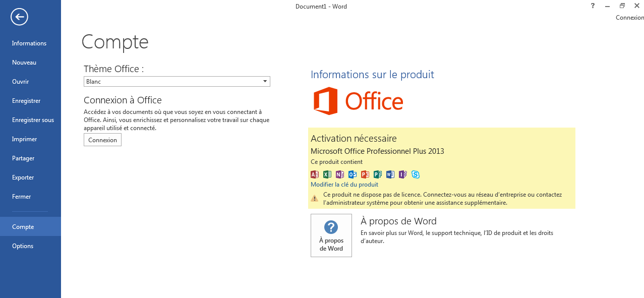Go to Partager in the sidebar

(x=30, y=158)
